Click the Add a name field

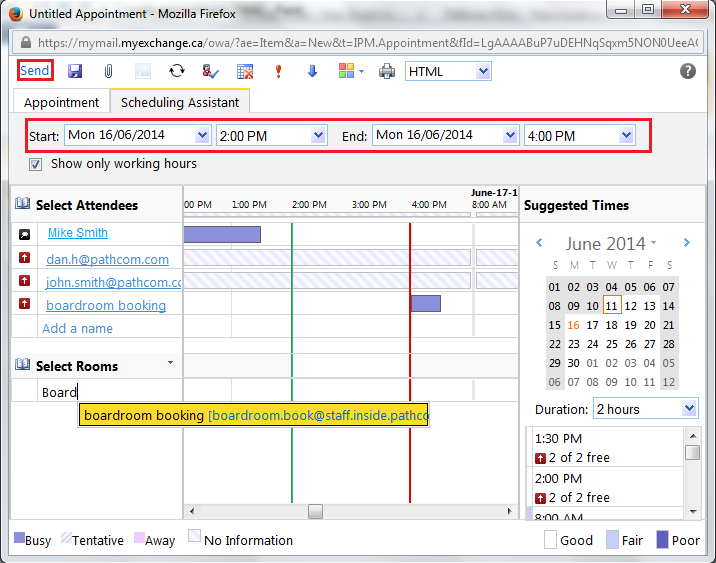pos(110,328)
